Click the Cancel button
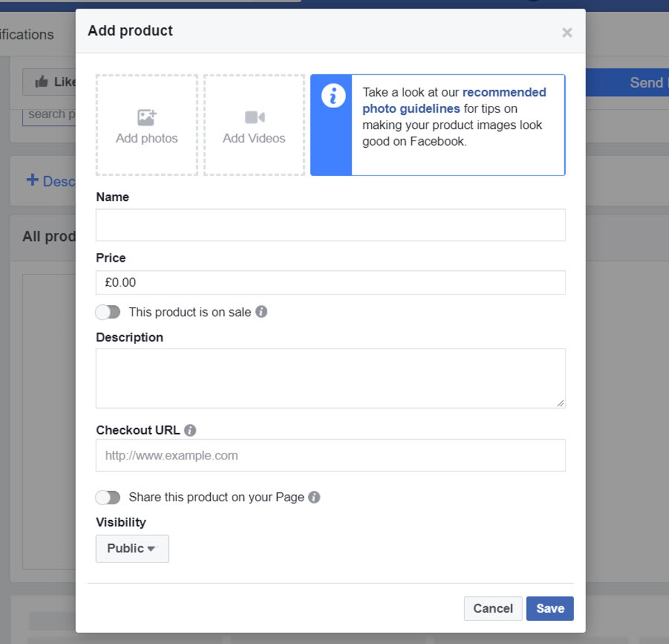Image resolution: width=669 pixels, height=644 pixels. point(493,608)
